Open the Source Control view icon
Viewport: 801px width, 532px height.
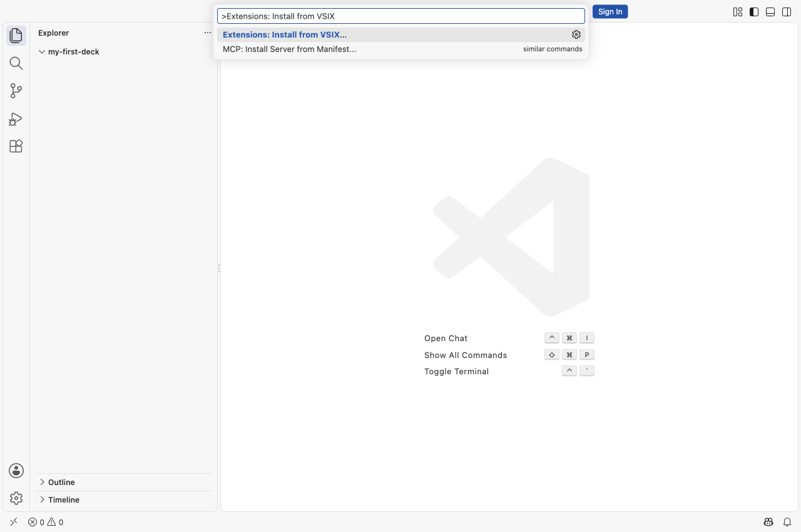(x=16, y=91)
